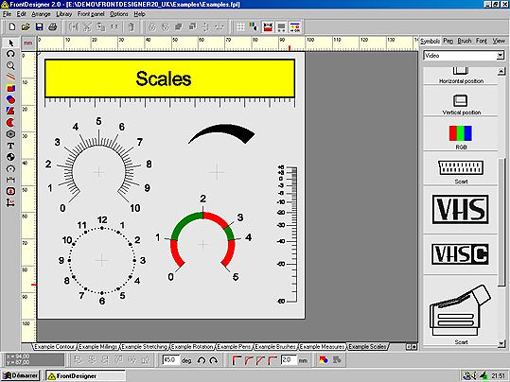Click the Save diskette icon
Viewport: 510px width, 382px height.
click(39, 27)
